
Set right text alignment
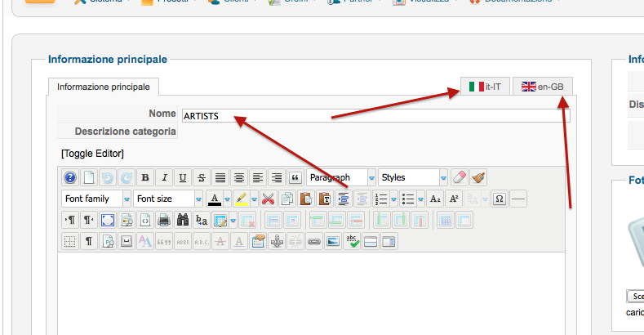(x=277, y=177)
